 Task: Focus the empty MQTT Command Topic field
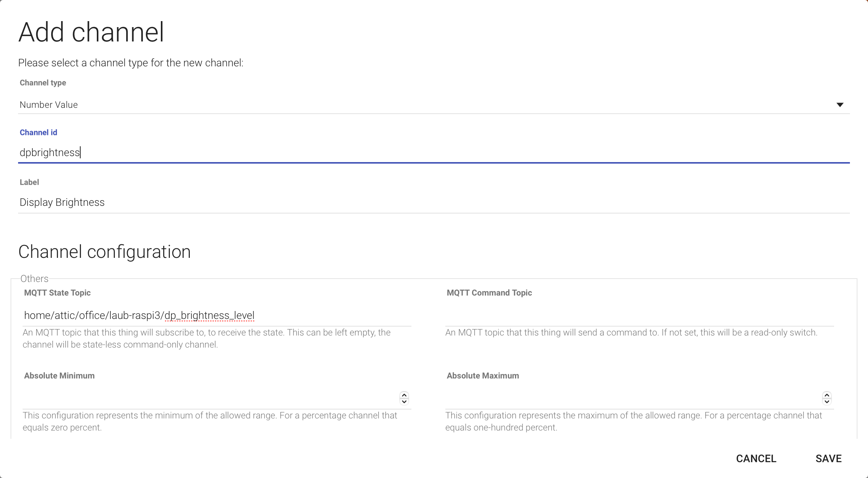pos(639,316)
